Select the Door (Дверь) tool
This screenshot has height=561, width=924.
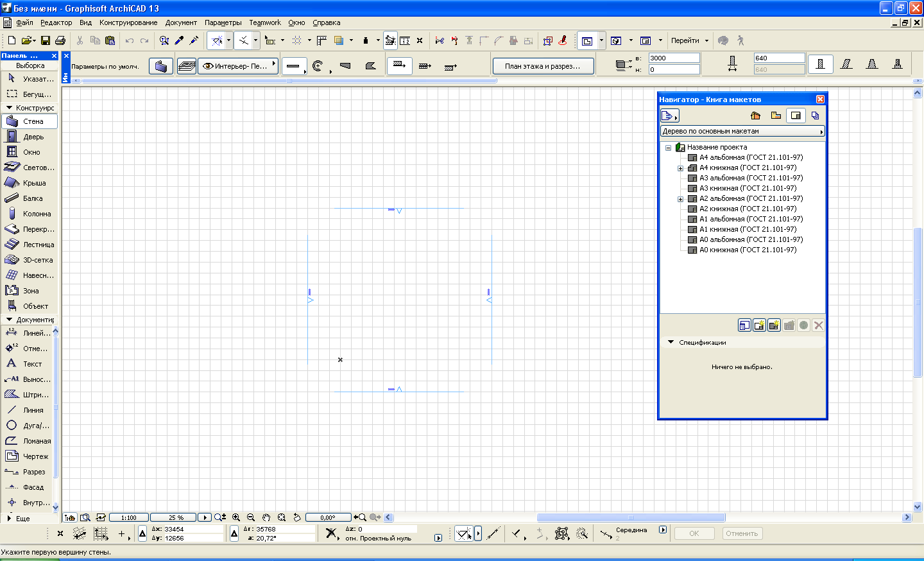coord(30,137)
